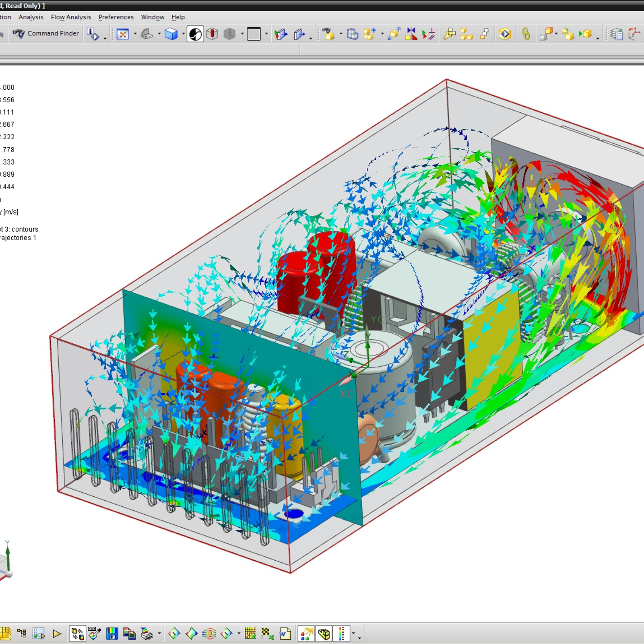
Task: Expand the orange cubes dropdown arrow
Action: pos(556,34)
